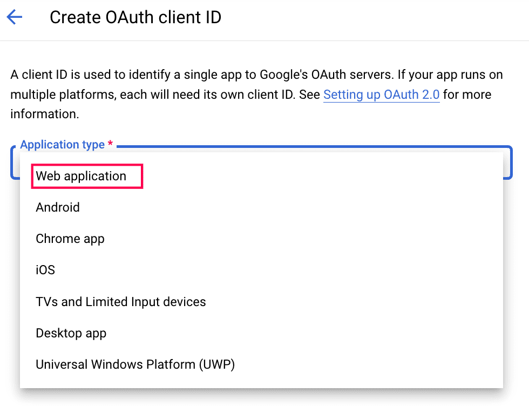Select Web application from the type list
Viewport: 529px width, 420px height.
click(261, 176)
